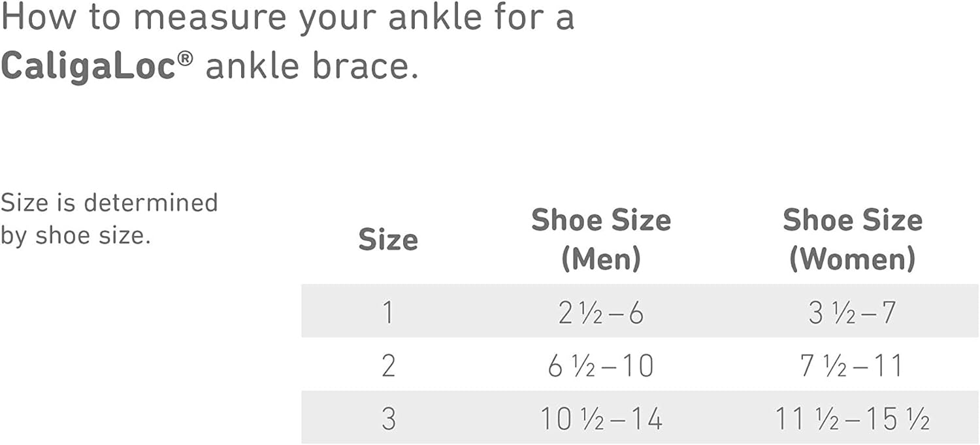Click men's shoe range 10½–14 cell

click(601, 418)
